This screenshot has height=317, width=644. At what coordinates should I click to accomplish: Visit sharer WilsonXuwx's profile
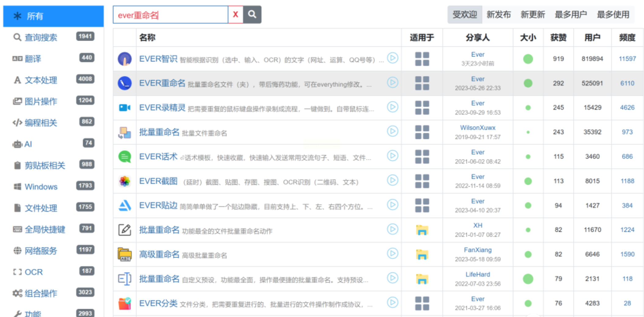478,128
